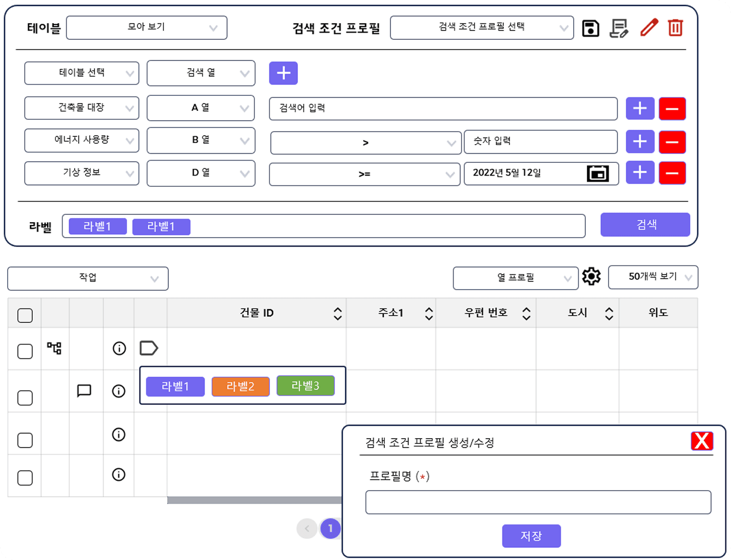Click the hierarchy tree icon in first row
This screenshot has height=560, width=731.
[54, 348]
